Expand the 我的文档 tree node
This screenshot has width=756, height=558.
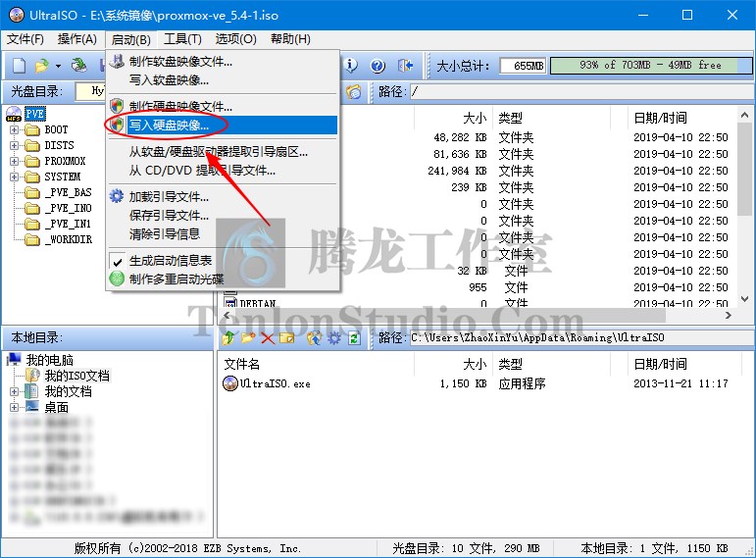[x=14, y=391]
